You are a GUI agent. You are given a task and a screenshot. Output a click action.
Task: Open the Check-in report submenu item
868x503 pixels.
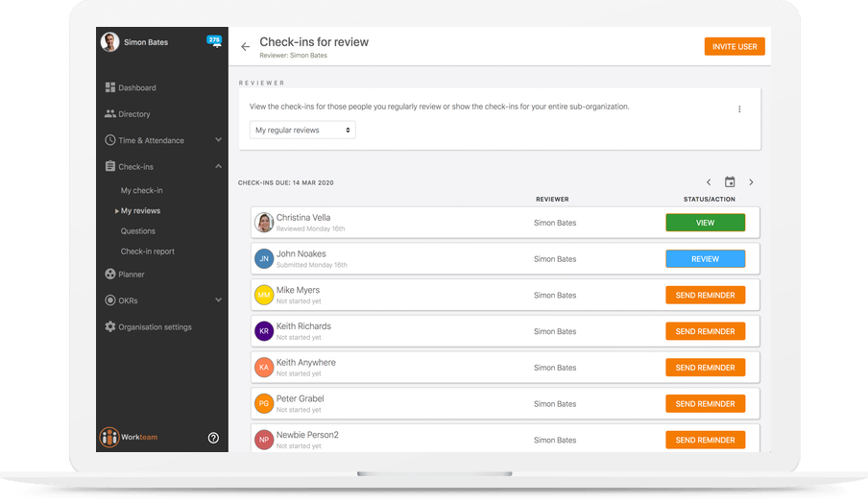click(x=147, y=251)
